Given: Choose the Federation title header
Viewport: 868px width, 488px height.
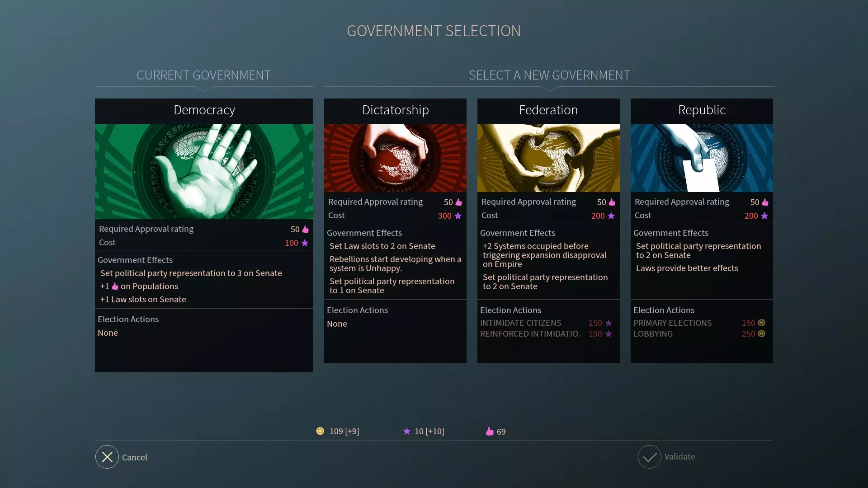Looking at the screenshot, I should point(548,110).
